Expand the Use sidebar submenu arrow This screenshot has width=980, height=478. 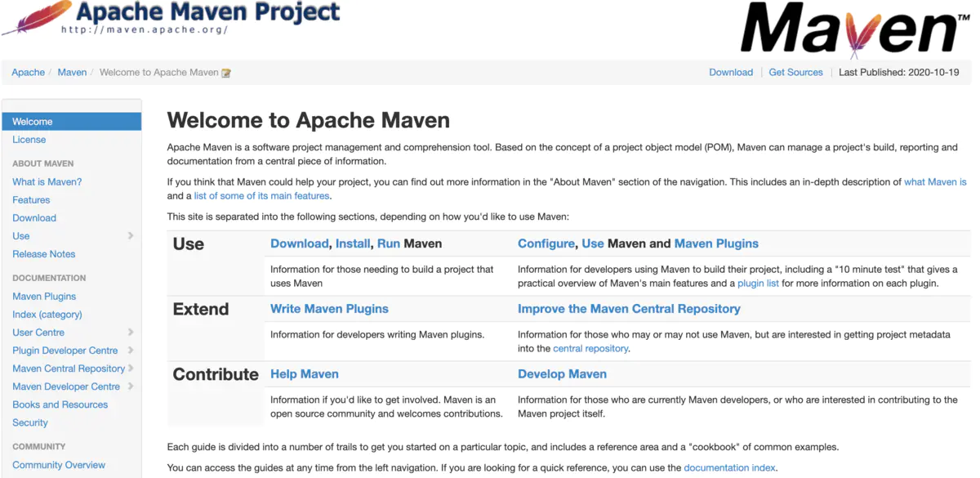click(131, 236)
